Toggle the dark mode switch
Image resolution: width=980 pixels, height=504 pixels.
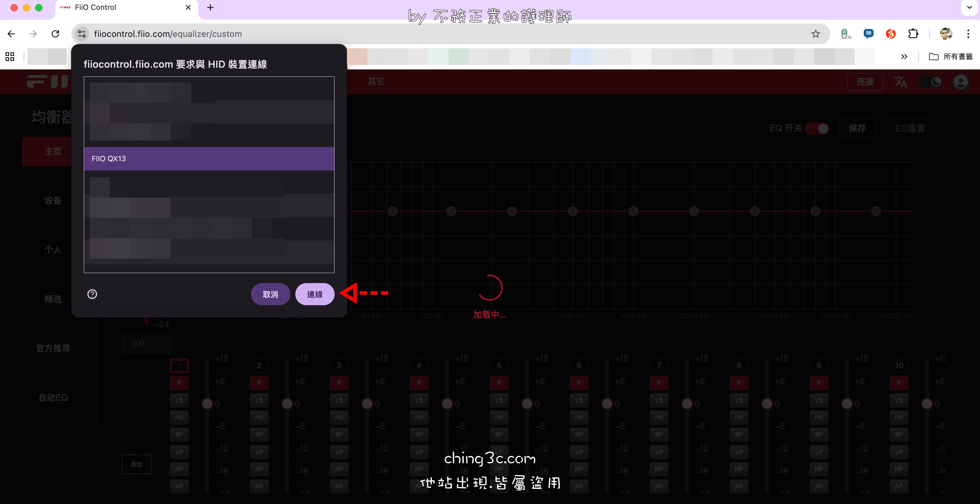[x=930, y=82]
